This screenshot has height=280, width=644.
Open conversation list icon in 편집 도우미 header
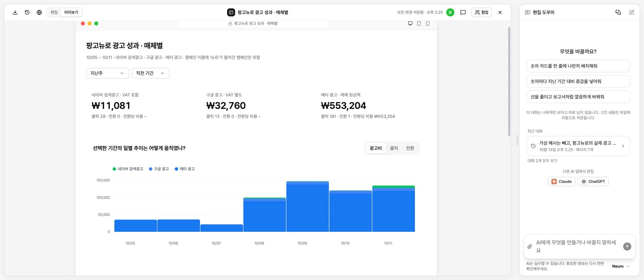tap(618, 12)
